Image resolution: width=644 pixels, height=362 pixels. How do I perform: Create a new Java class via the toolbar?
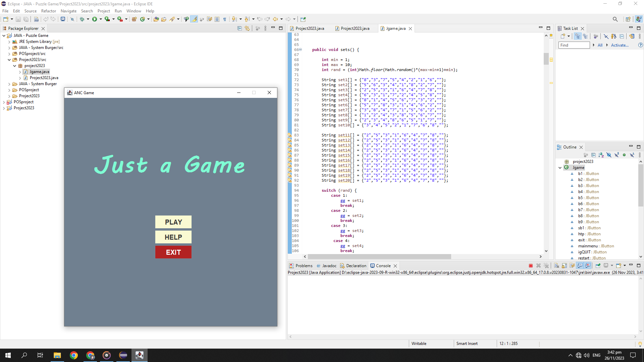point(142,19)
